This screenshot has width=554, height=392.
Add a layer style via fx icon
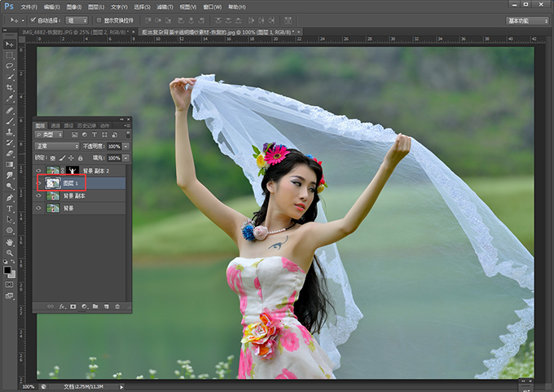61,306
